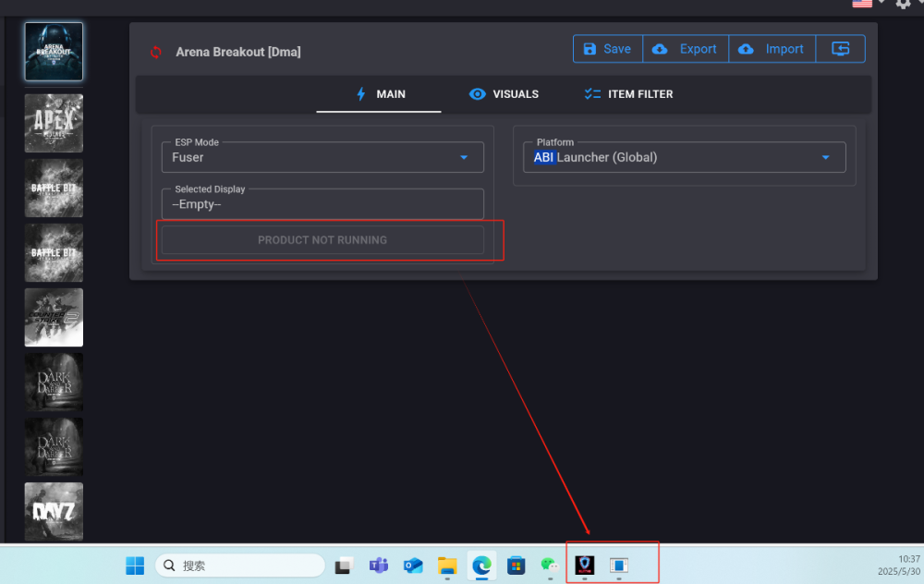Open Microsoft Edge from the taskbar
The width and height of the screenshot is (924, 584).
[480, 566]
